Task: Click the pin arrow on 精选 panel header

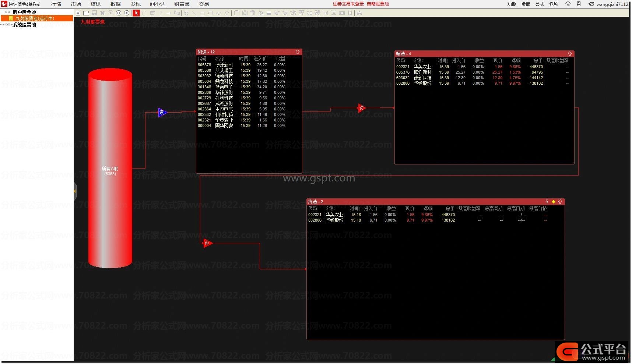Action: pos(570,54)
